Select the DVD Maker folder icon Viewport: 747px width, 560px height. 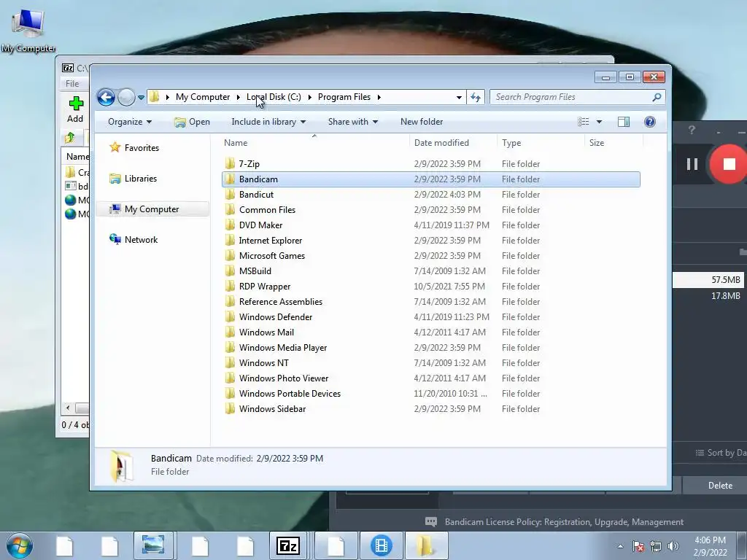click(230, 225)
